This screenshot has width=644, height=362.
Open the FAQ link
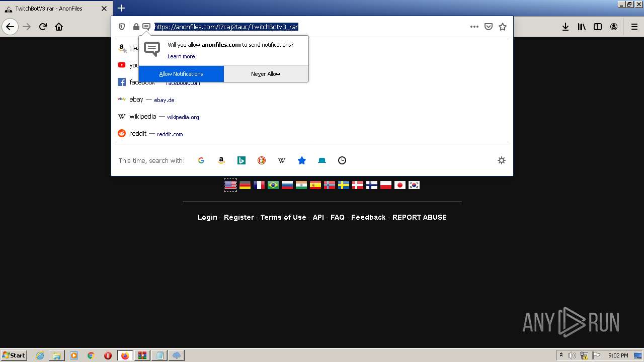[338, 217]
